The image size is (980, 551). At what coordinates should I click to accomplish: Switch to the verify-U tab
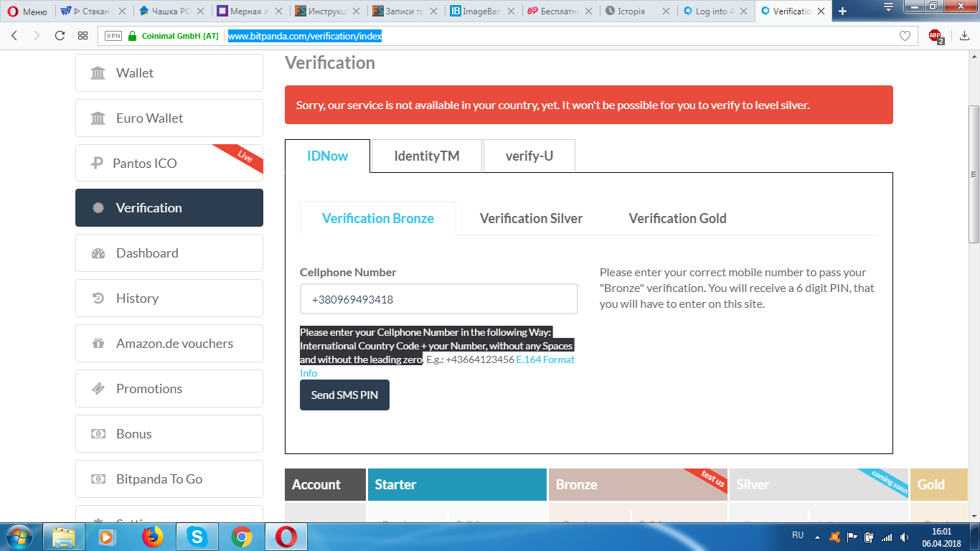pyautogui.click(x=529, y=156)
